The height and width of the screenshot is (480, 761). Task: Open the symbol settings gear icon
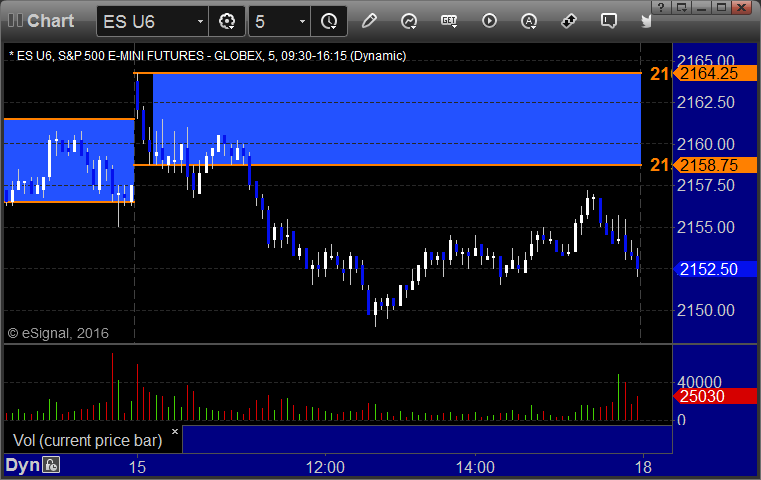227,21
